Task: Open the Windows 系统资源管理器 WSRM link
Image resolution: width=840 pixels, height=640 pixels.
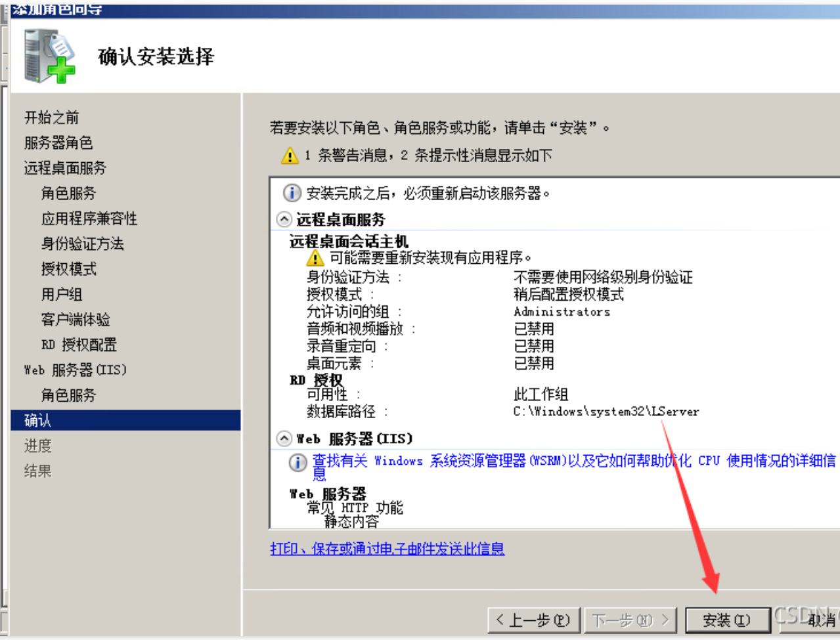Action: (573, 461)
